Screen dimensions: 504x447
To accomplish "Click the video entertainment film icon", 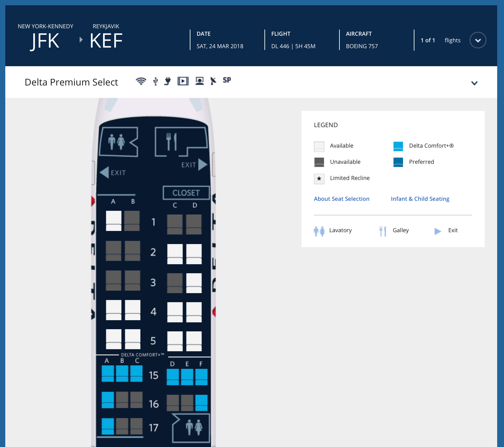I will tap(183, 81).
